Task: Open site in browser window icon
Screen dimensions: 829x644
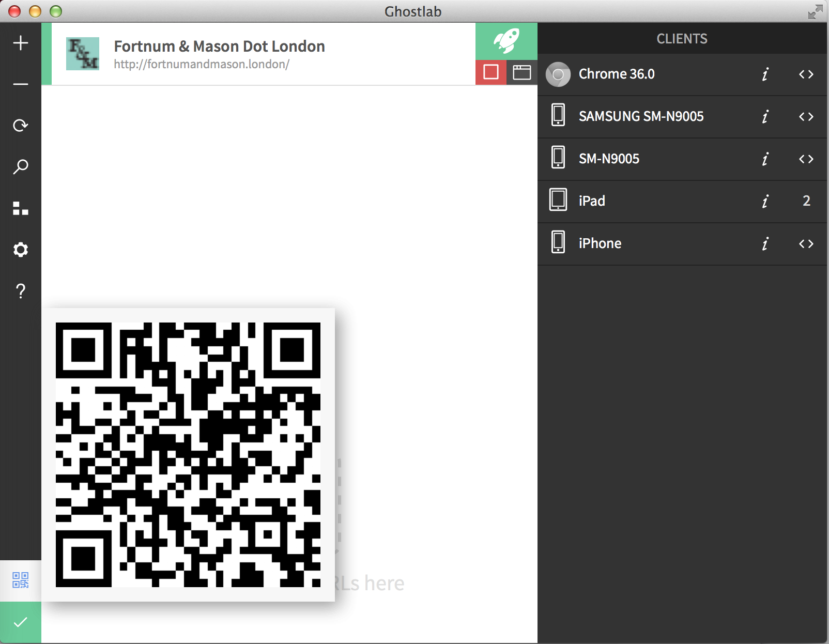Action: click(521, 72)
